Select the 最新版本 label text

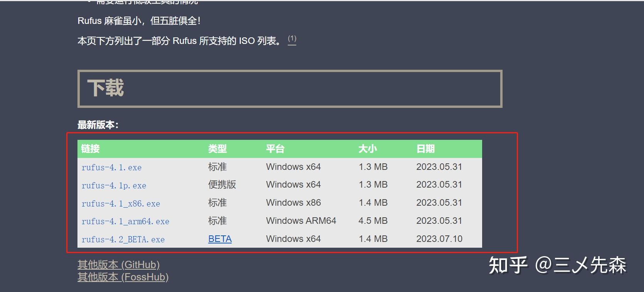point(97,125)
